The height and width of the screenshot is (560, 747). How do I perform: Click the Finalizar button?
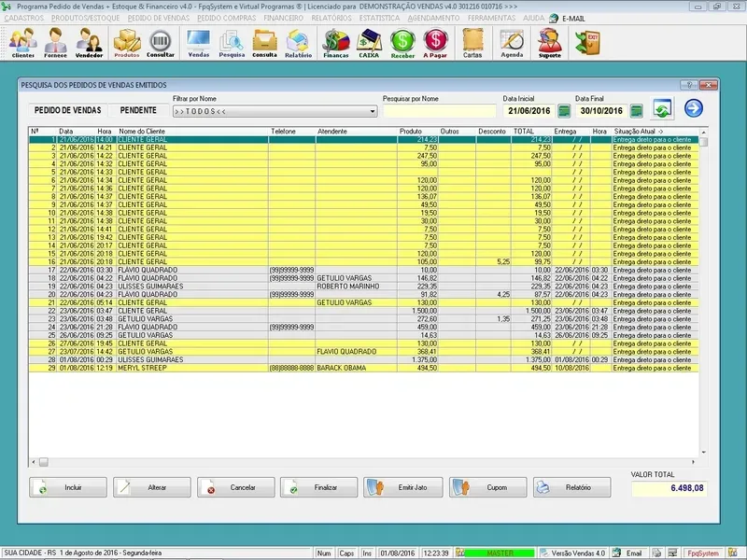click(318, 487)
